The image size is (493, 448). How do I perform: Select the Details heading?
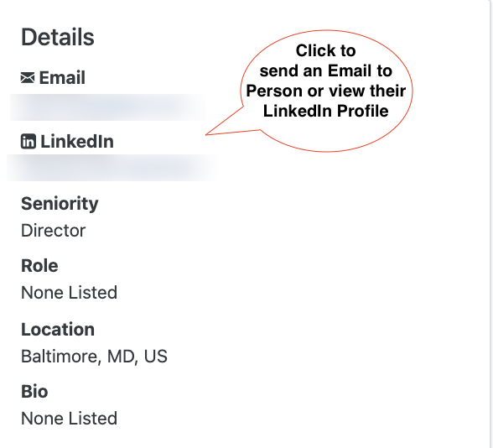point(58,37)
